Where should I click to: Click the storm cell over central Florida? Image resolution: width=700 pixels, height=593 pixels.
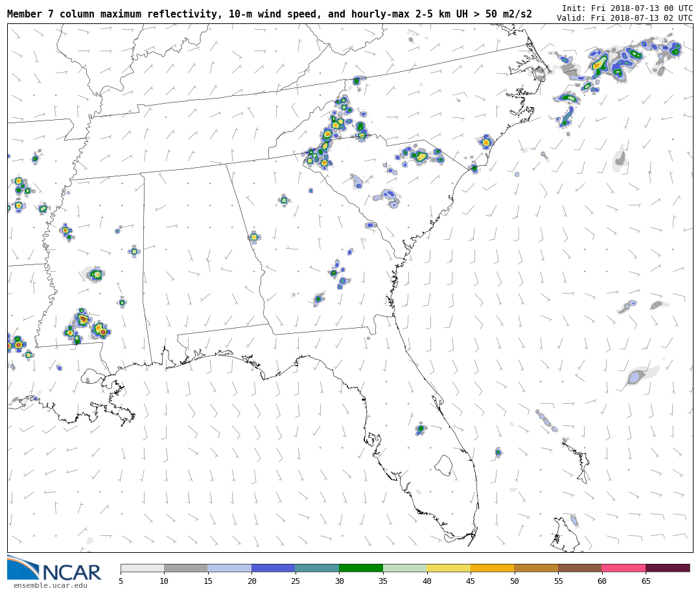421,428
